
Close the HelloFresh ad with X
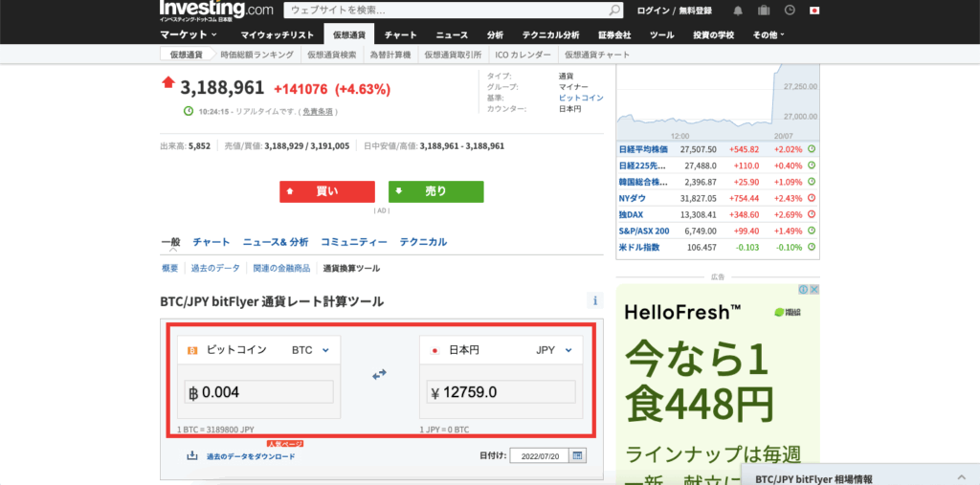(813, 290)
